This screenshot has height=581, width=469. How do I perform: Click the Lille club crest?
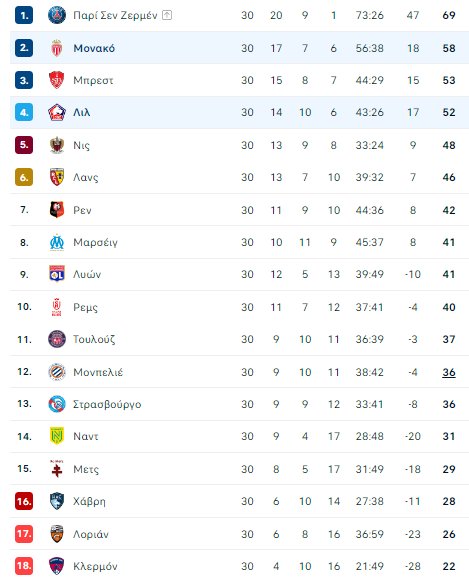coord(57,112)
